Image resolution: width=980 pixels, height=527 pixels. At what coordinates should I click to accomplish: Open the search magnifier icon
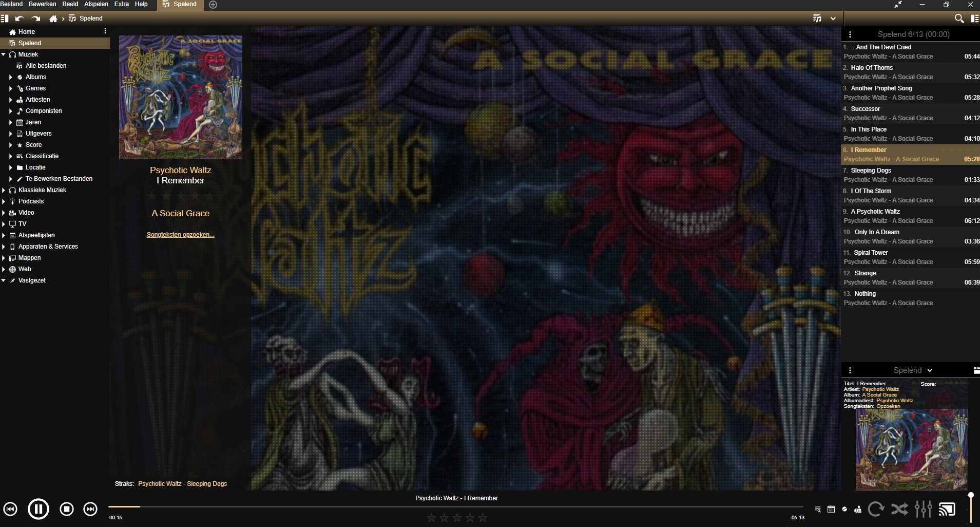(958, 18)
